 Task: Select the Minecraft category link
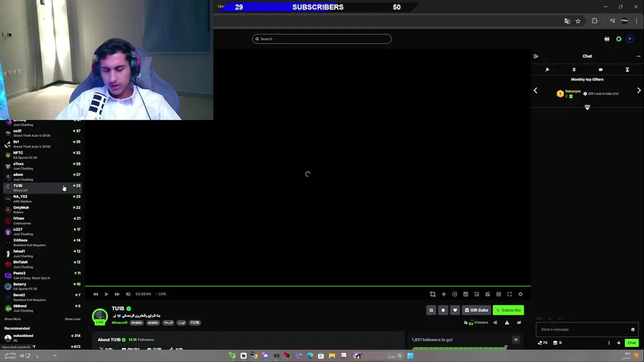click(120, 323)
